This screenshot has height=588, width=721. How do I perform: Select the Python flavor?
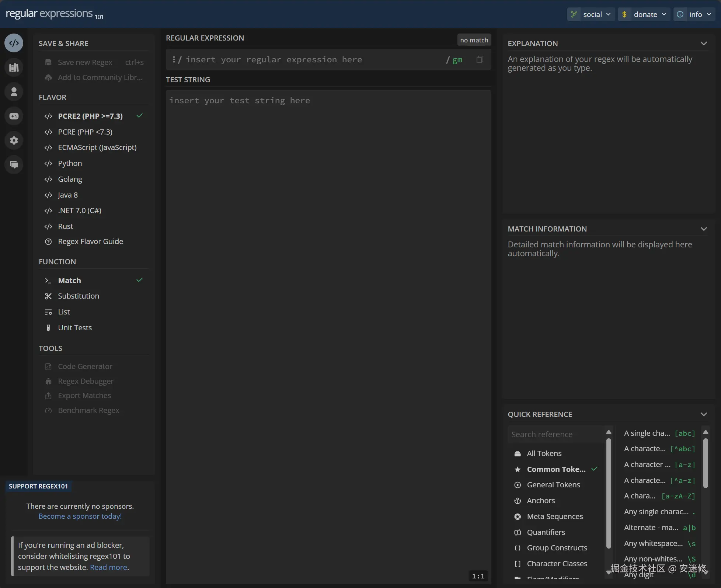(x=70, y=163)
